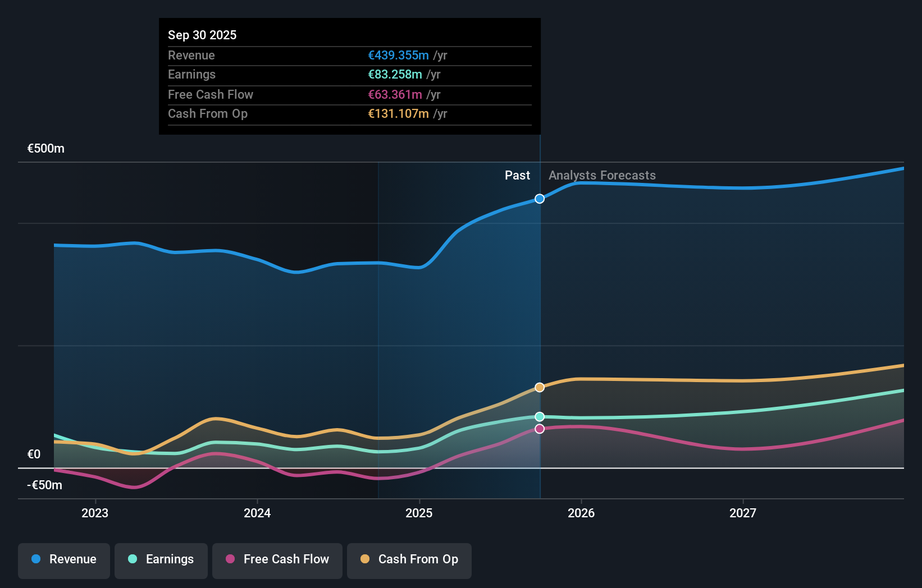Click the orange Cash From Op legend dot
Viewport: 922px width, 588px height.
(366, 559)
